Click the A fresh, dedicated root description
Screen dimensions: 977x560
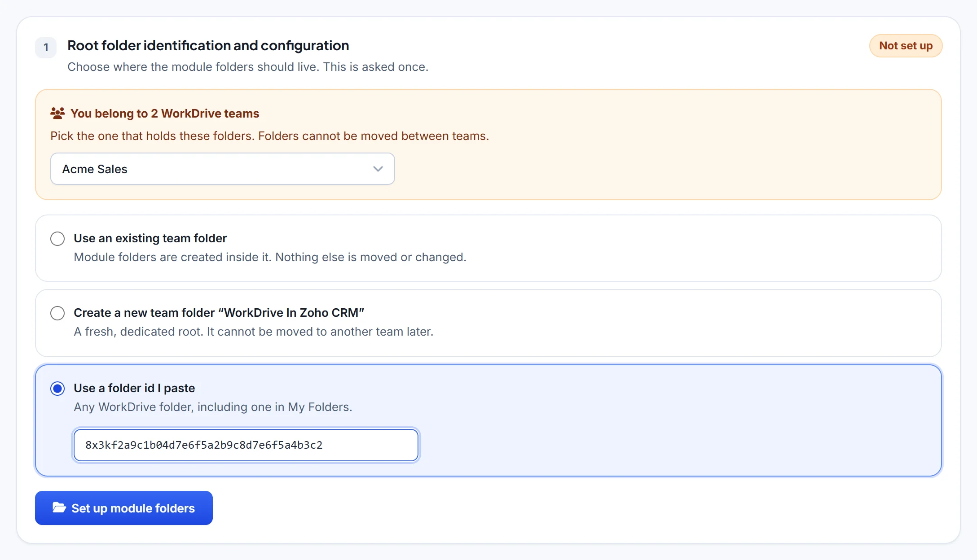[x=254, y=332]
